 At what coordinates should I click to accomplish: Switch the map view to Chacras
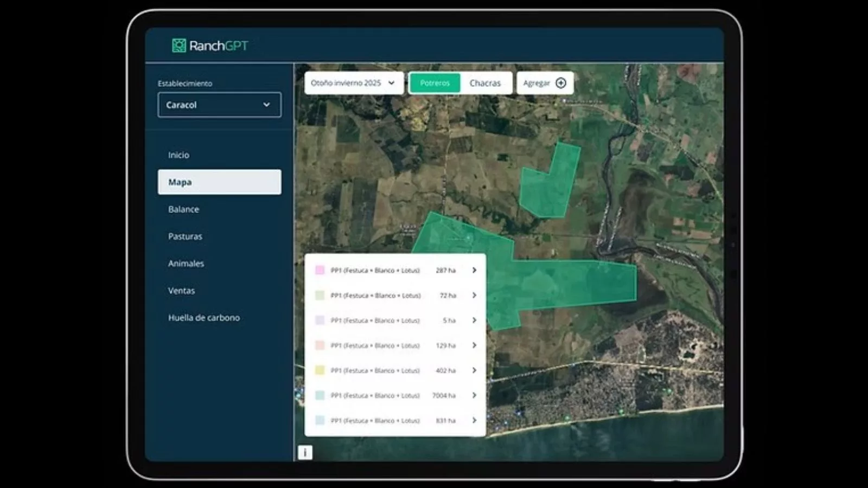click(x=485, y=83)
